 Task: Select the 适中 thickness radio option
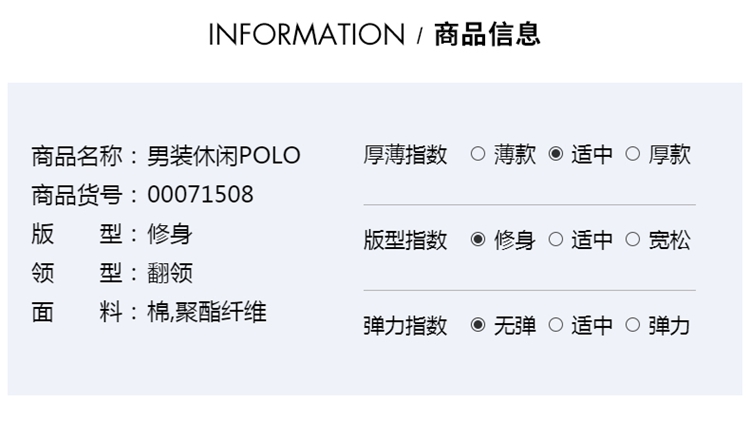pyautogui.click(x=556, y=154)
